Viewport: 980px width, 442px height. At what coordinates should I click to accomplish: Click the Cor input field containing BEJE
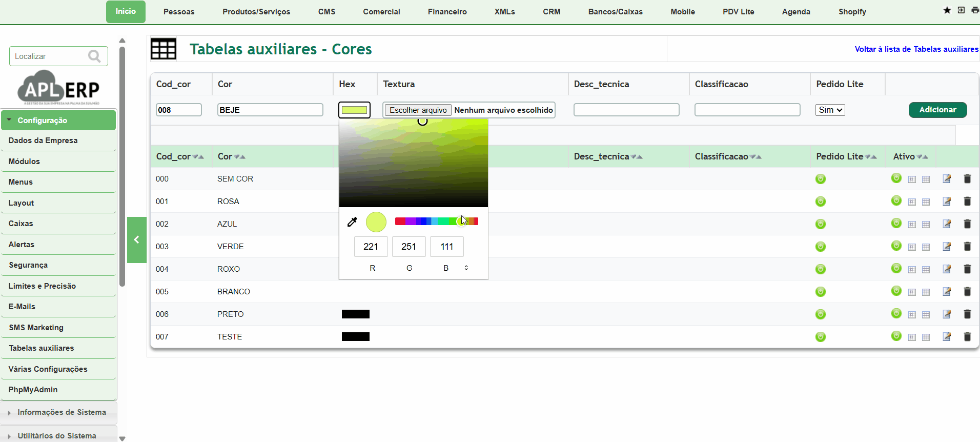[270, 110]
